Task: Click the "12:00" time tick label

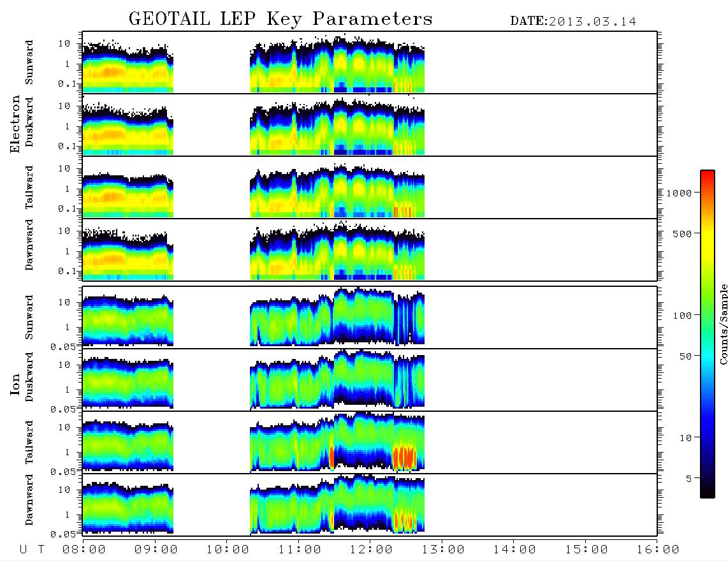Action: [x=372, y=550]
